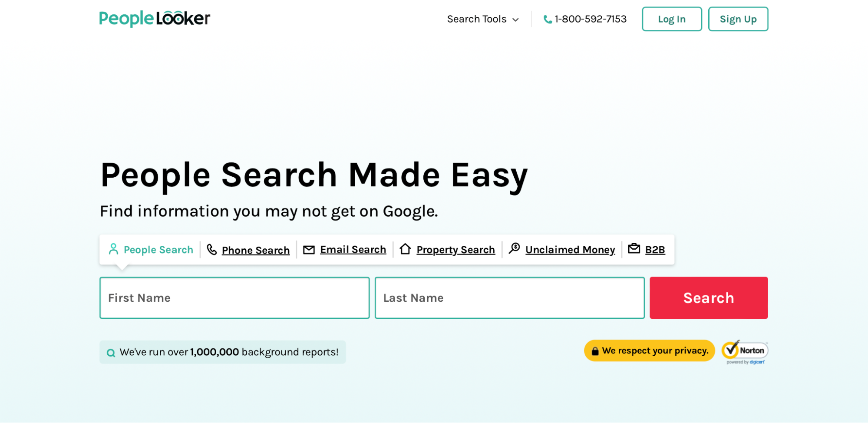Click the handset icon on Phone Search tab
This screenshot has height=423, width=868.
pyautogui.click(x=212, y=249)
